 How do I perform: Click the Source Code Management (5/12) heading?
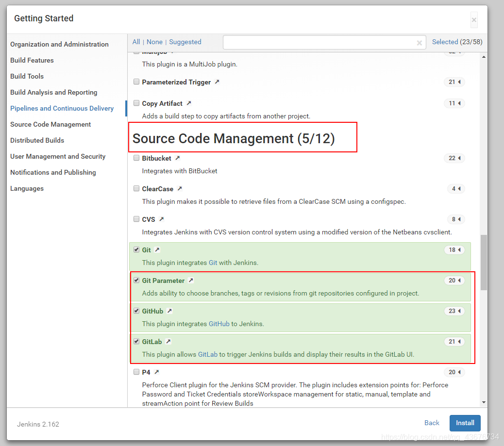234,138
